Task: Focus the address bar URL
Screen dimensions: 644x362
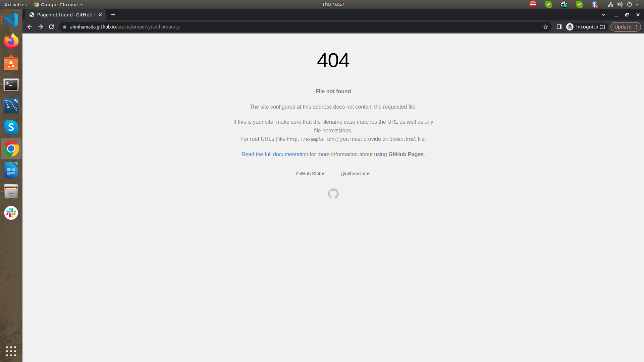Action: [305, 27]
